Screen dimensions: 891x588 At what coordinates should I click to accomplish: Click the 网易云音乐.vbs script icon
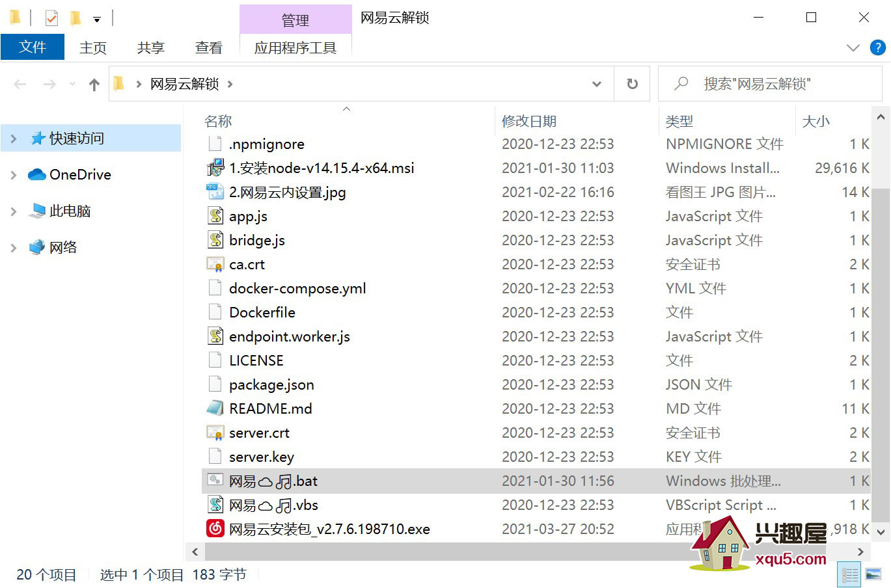click(215, 505)
